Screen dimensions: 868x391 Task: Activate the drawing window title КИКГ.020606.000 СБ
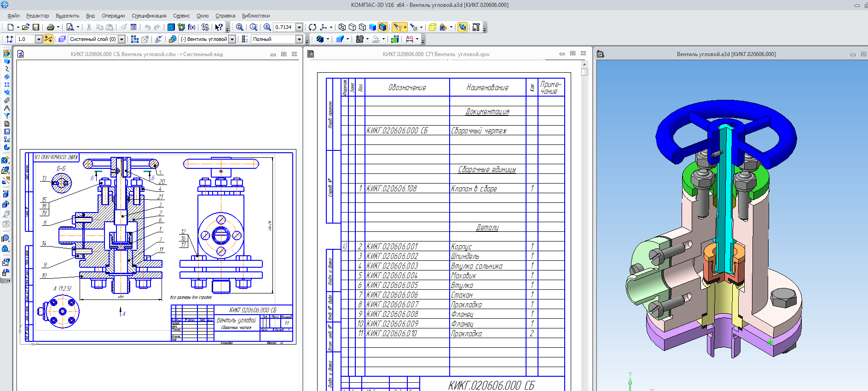[147, 54]
